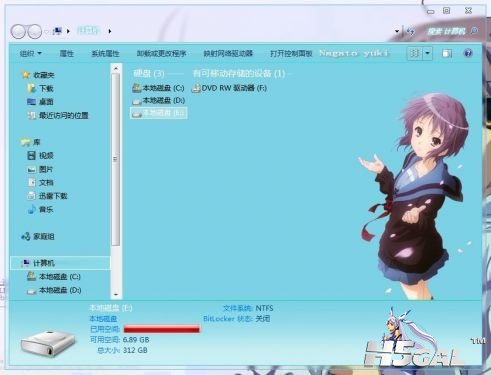Select sidebar 本地磁盘 (C:)
The width and height of the screenshot is (491, 375).
coord(54,277)
